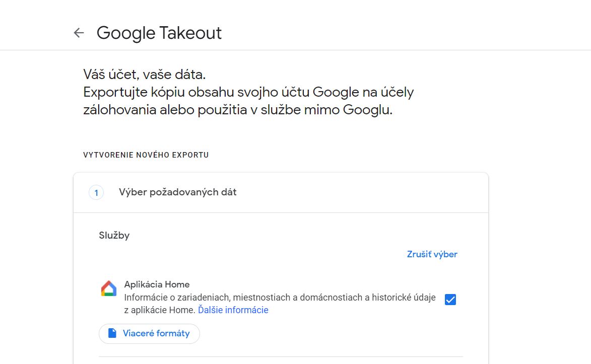
Task: Uncheck the Aplikácia Home checkbox
Action: click(x=450, y=300)
